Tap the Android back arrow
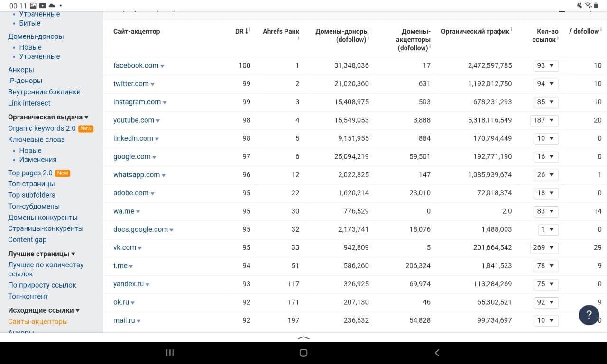Screen dimensions: 607x364 437,353
